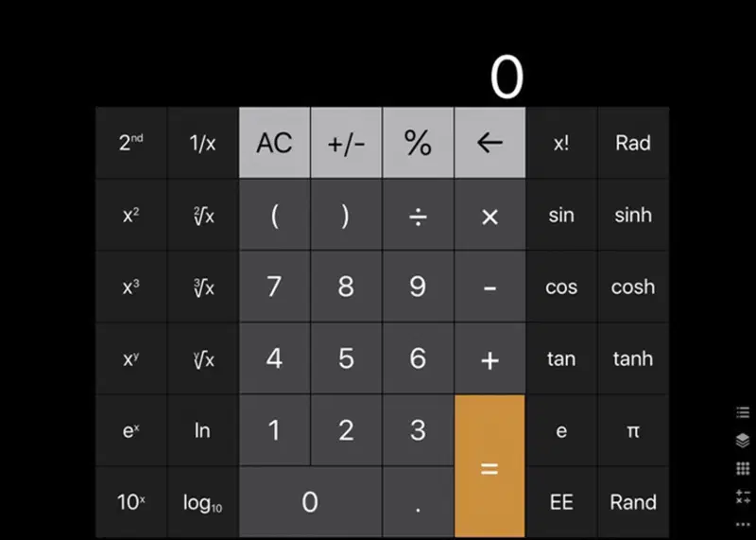Open the list icon in the sidebar
Screen dimensions: 756x540
[x=743, y=412]
